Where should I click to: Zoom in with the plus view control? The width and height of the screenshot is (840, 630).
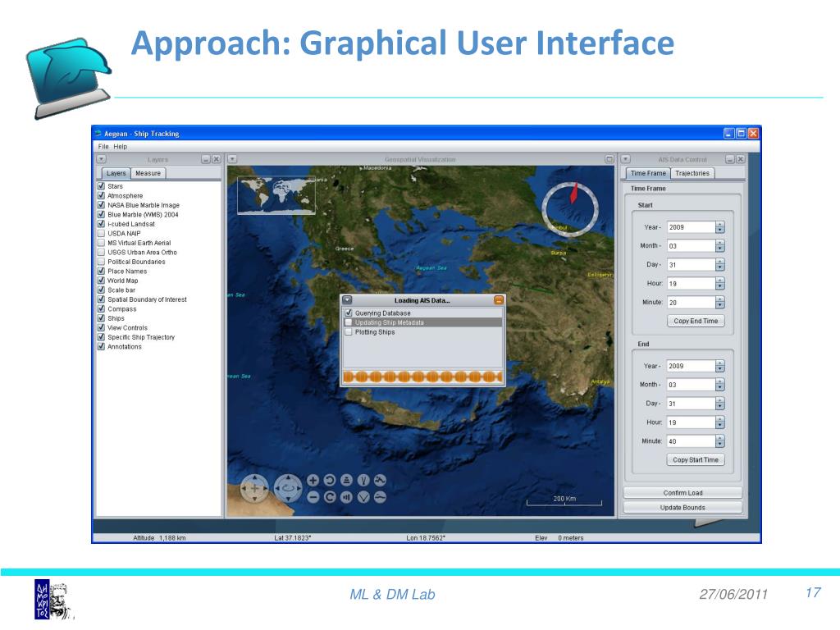click(313, 481)
